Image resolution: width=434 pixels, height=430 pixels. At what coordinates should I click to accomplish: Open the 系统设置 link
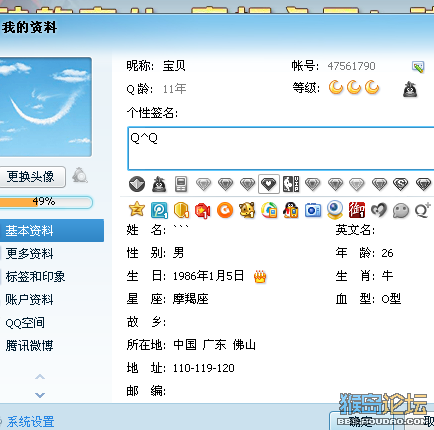pos(30,422)
